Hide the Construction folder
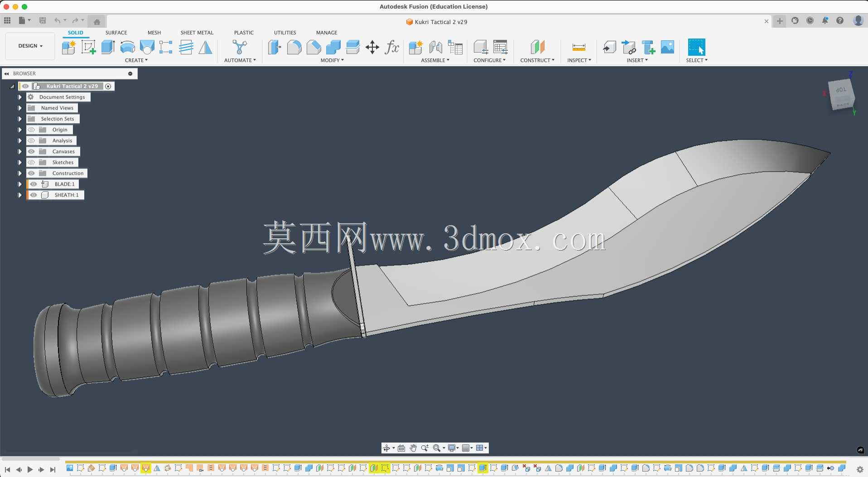868x477 pixels. pos(31,173)
